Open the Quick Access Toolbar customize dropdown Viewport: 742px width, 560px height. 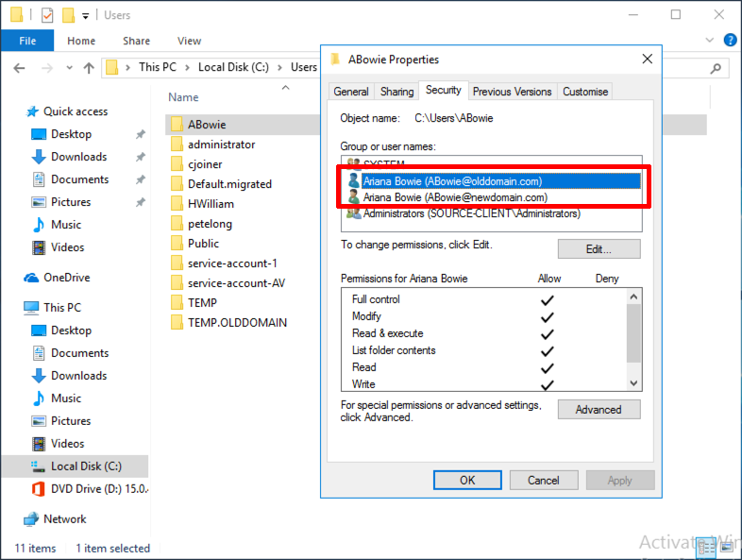pyautogui.click(x=86, y=16)
